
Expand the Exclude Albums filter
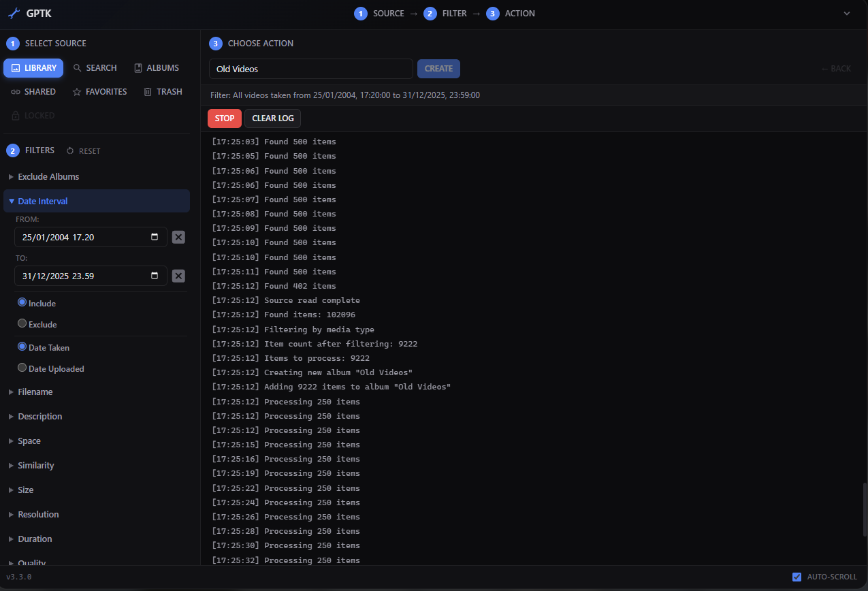tap(97, 176)
